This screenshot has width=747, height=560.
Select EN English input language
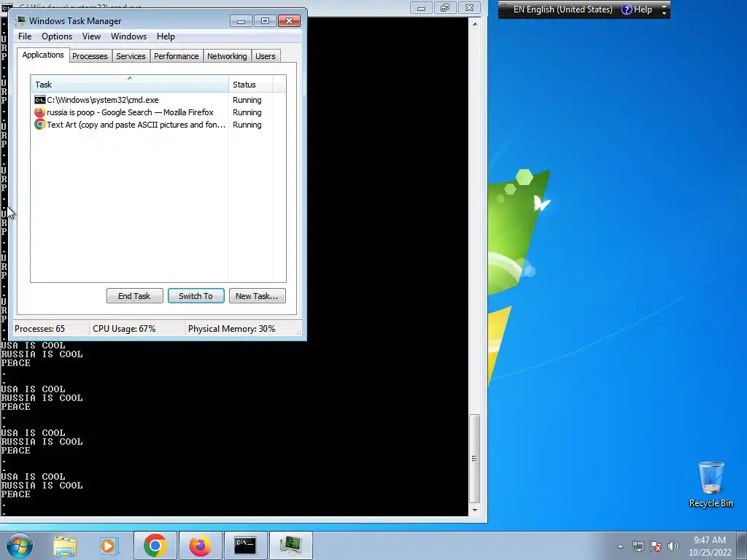562,9
